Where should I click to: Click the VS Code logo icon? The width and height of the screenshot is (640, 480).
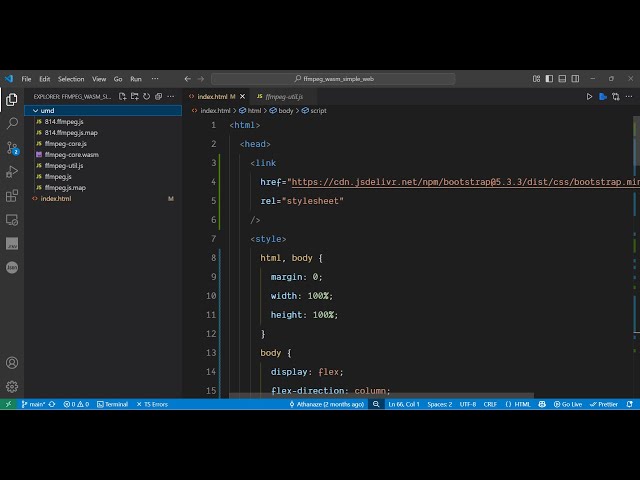click(9, 78)
